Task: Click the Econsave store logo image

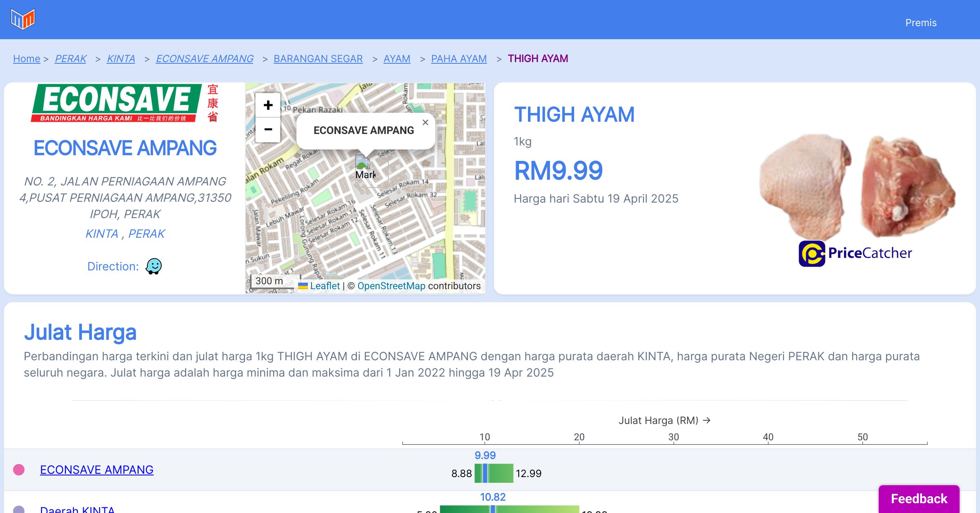Action: click(x=125, y=103)
